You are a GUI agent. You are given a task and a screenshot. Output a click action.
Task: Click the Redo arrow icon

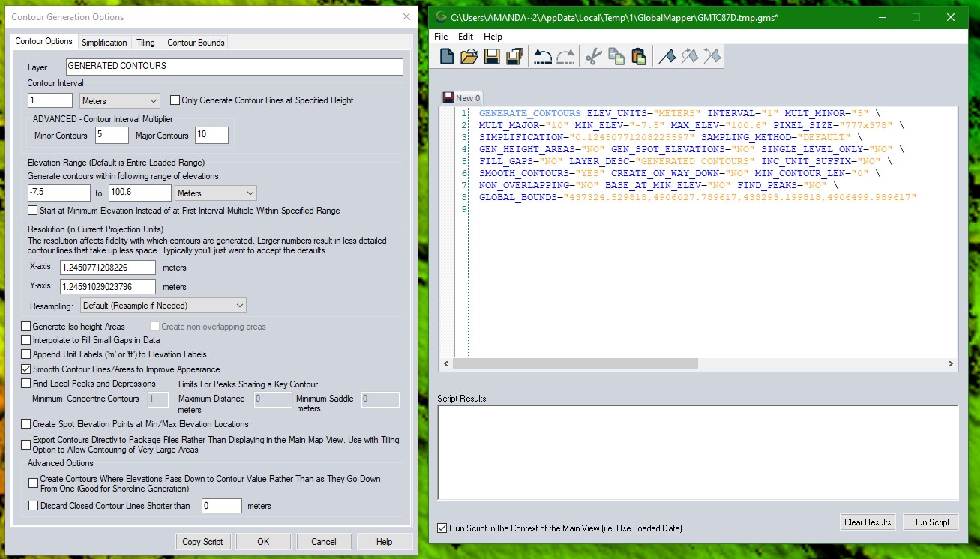coord(565,56)
